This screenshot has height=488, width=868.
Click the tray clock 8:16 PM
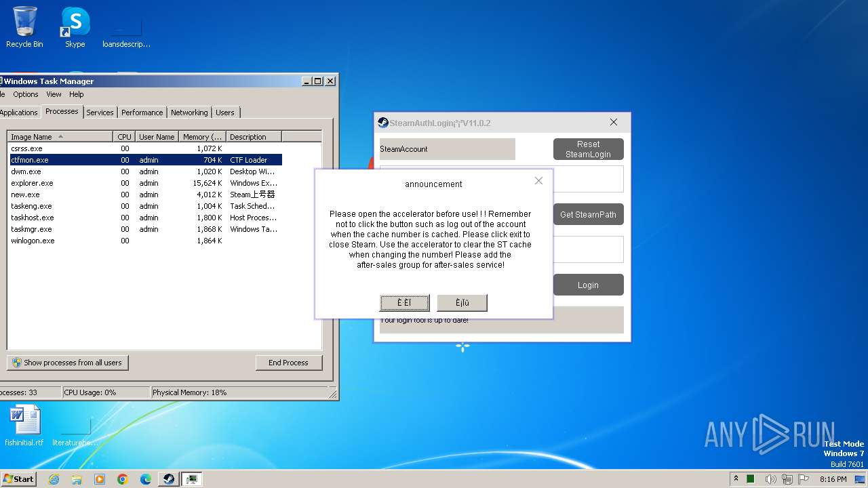click(x=833, y=479)
